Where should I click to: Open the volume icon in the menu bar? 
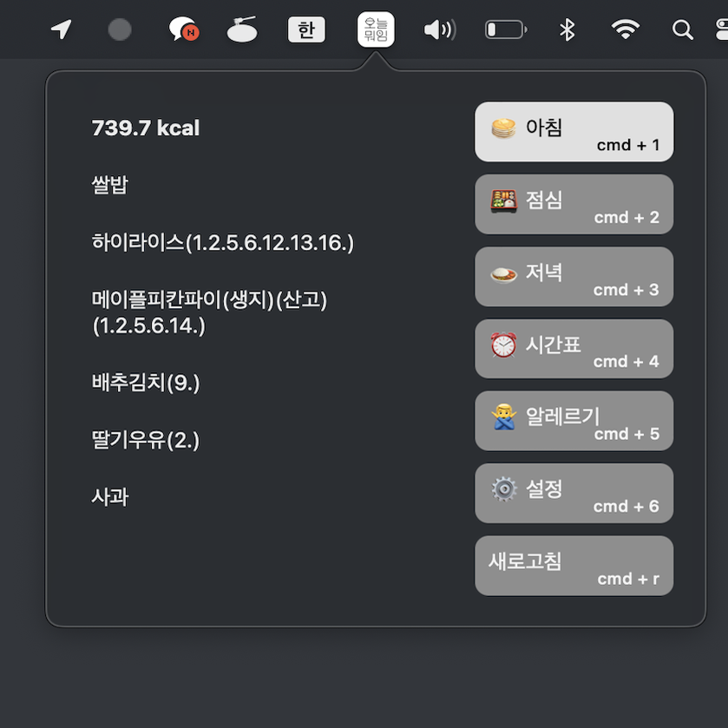[x=439, y=29]
